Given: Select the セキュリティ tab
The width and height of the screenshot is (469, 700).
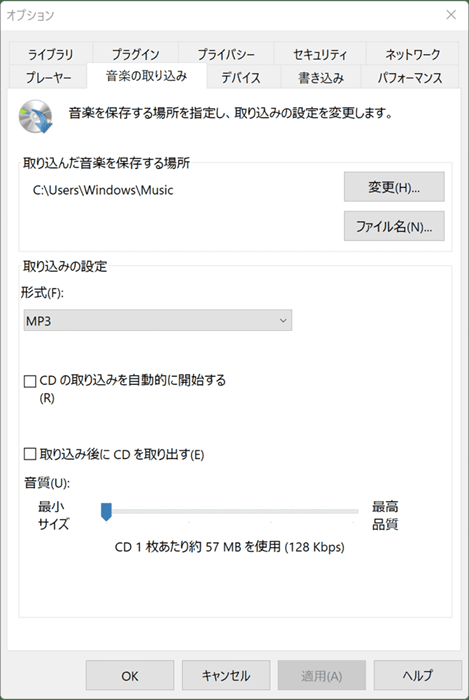Looking at the screenshot, I should [320, 54].
